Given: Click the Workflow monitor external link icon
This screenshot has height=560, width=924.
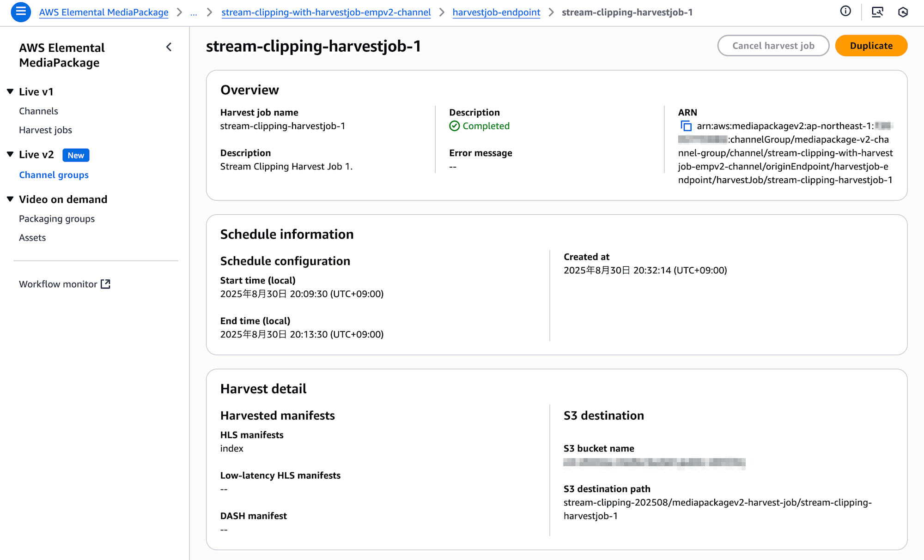Looking at the screenshot, I should (106, 284).
